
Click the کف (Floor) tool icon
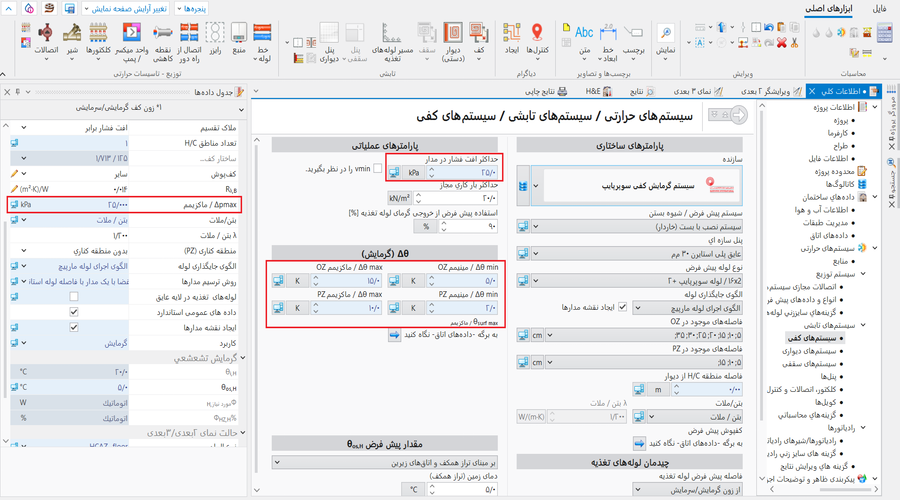click(x=480, y=36)
